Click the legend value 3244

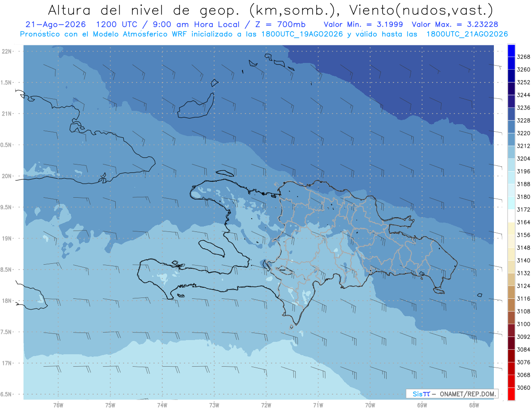(x=524, y=95)
